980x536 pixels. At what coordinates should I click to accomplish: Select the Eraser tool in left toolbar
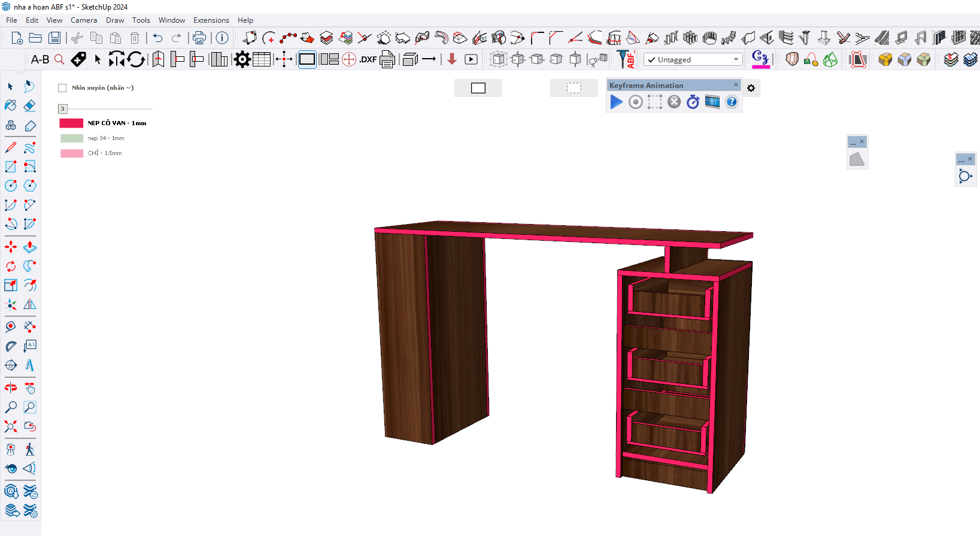click(x=29, y=106)
